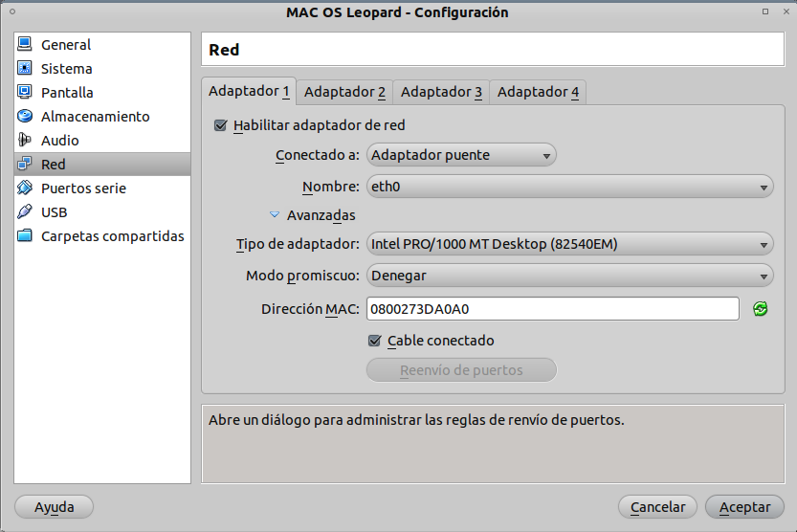Go to the Almacenamiento section
The width and height of the screenshot is (797, 532).
(102, 117)
